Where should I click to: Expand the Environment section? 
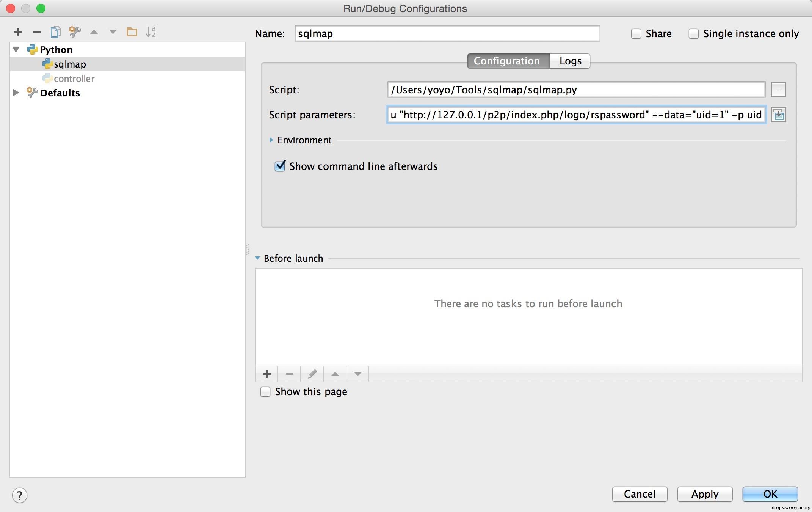[271, 140]
